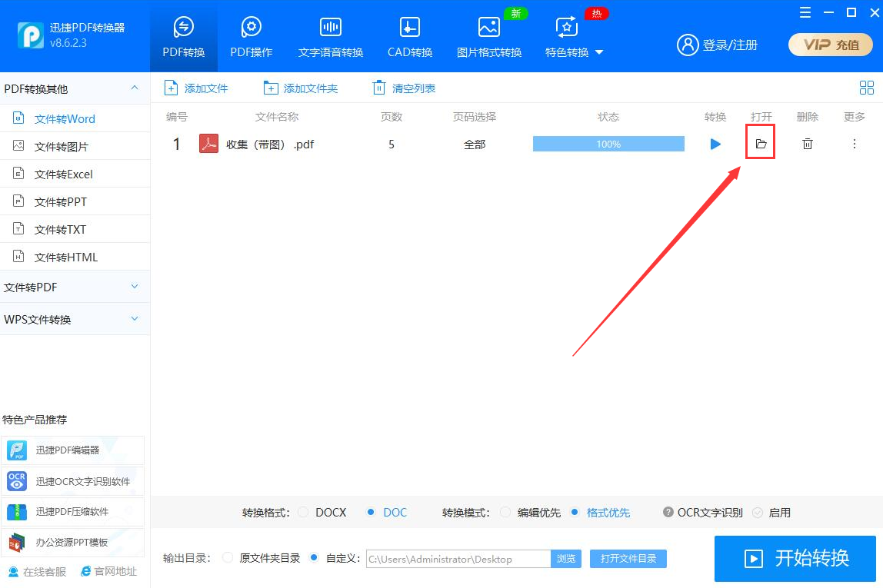Image resolution: width=883 pixels, height=588 pixels.
Task: Click the VIP 充值 button
Action: point(831,45)
